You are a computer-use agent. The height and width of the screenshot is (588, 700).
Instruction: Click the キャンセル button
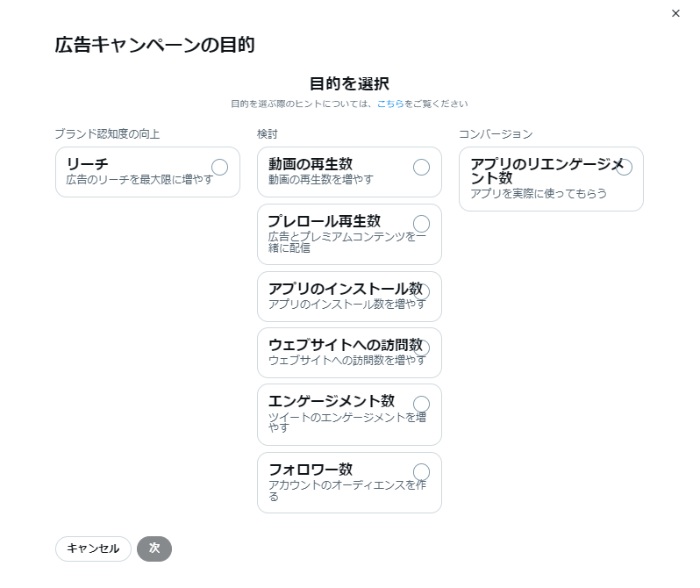[x=93, y=549]
